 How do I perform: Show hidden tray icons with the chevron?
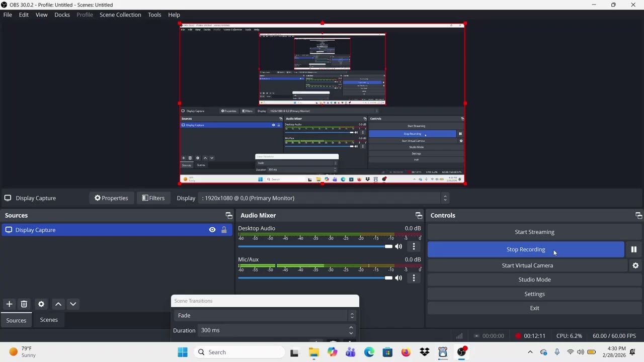pos(530,352)
